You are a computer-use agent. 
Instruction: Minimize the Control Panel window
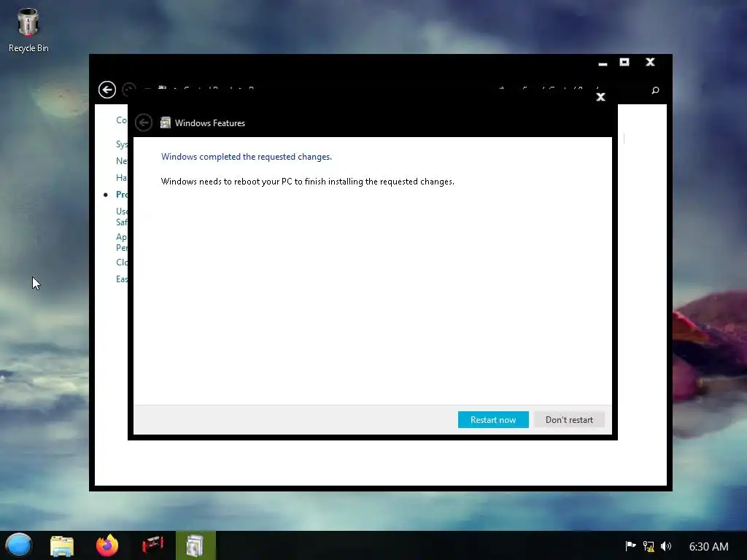[603, 63]
